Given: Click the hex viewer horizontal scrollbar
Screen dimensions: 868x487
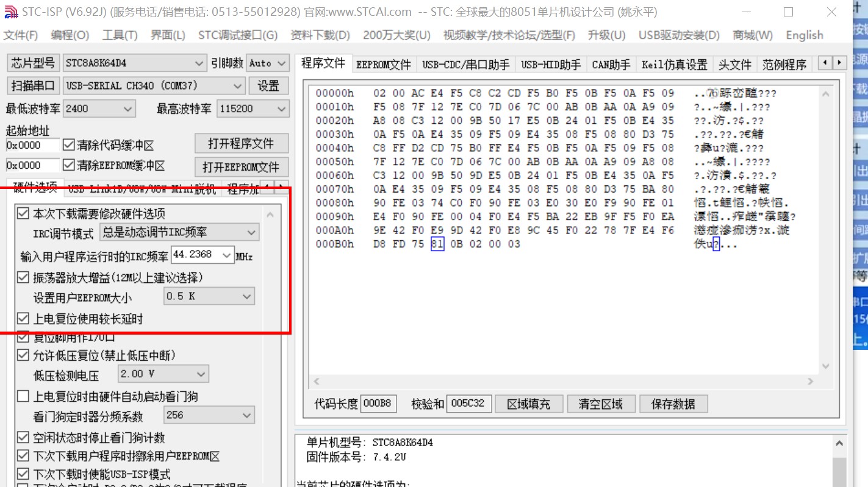Looking at the screenshot, I should [564, 382].
